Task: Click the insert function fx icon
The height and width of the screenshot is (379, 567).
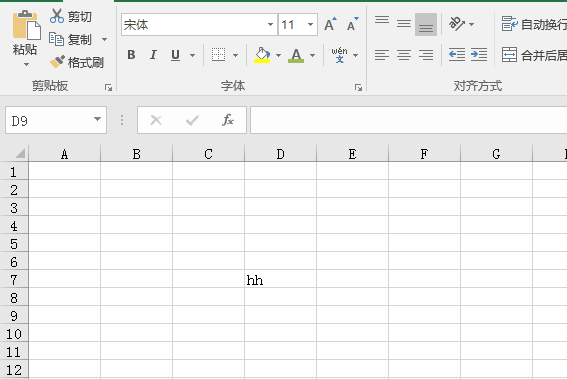Action: (x=228, y=120)
